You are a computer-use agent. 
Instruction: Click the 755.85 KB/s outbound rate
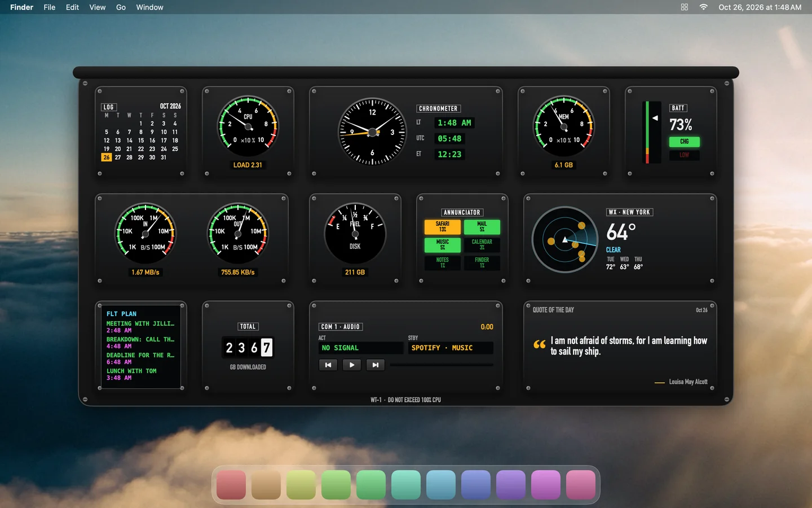pos(238,272)
